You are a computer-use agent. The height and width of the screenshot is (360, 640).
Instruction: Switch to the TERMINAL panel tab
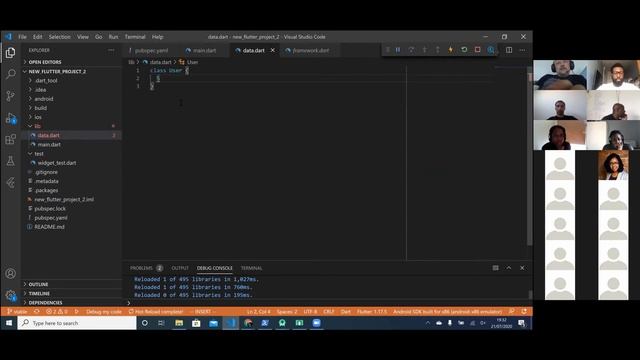coord(251,268)
